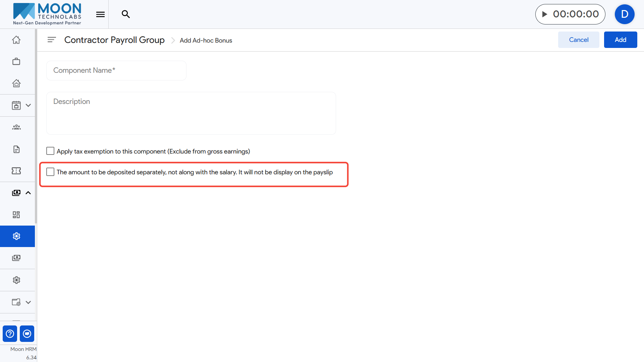This screenshot has width=644, height=362.
Task: Click the team members group icon
Action: pos(16,127)
